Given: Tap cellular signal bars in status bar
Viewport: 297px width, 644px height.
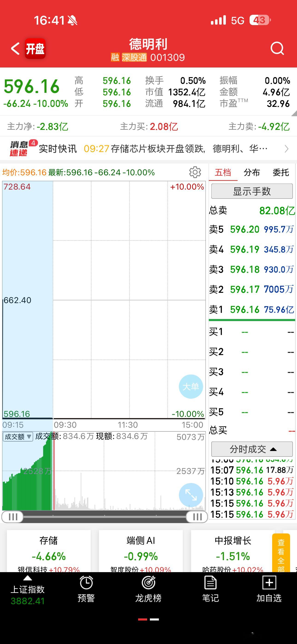Looking at the screenshot, I should click(218, 20).
